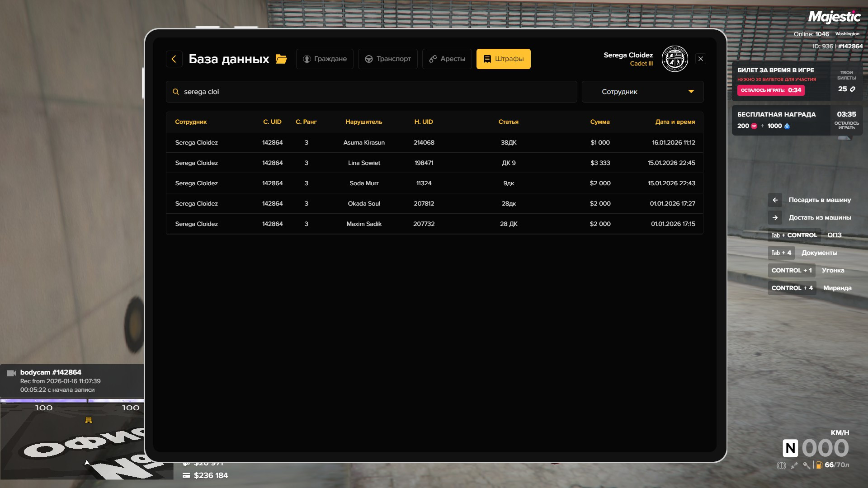Click the back arrow button
This screenshot has height=488, width=868.
[x=174, y=59]
